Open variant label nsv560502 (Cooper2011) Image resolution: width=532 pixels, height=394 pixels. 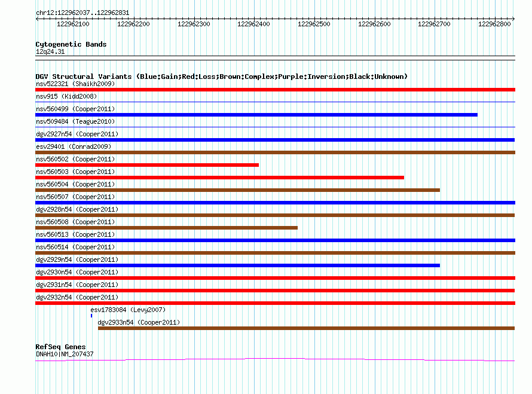click(75, 159)
